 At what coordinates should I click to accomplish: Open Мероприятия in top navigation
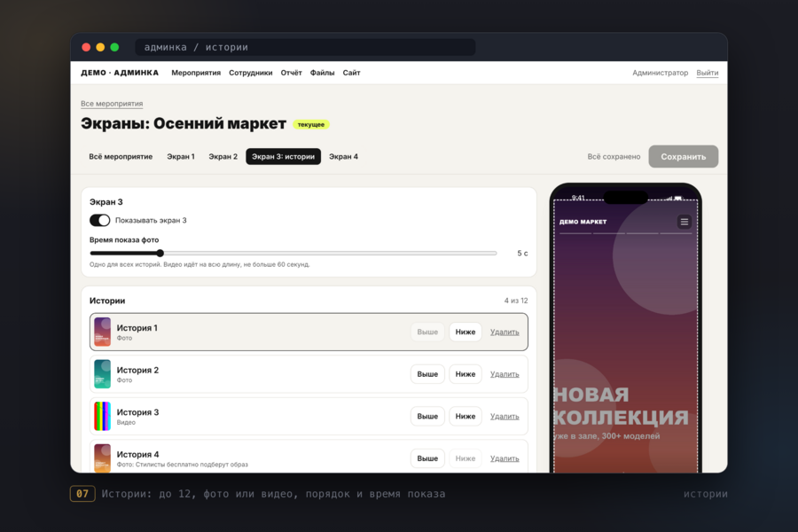(196, 73)
